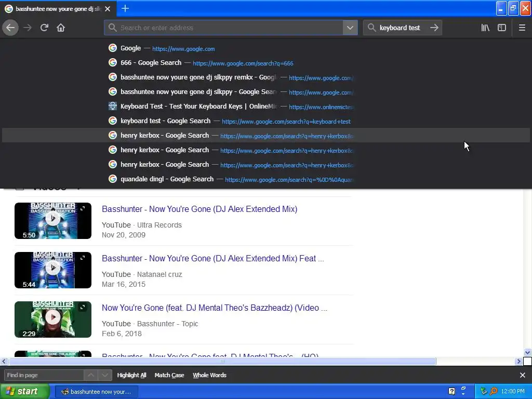Focus the Search or enter address field

point(224,28)
